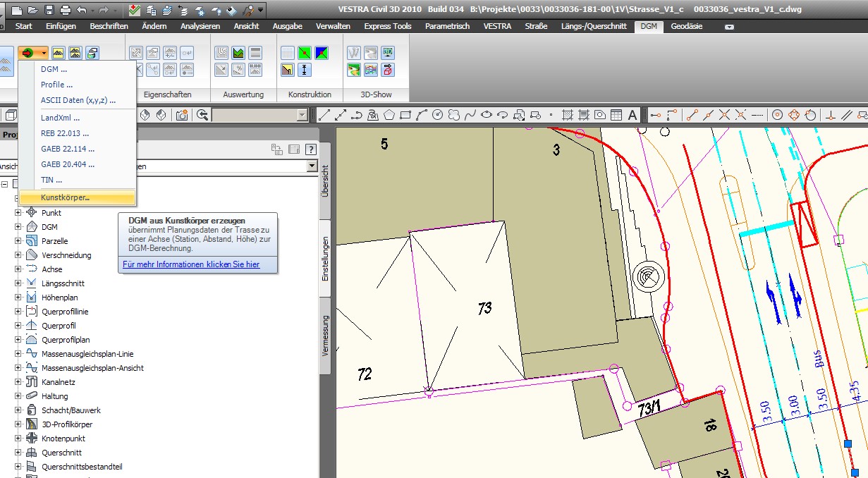
Task: Save the drawing with the floppy disk icon
Action: point(49,10)
